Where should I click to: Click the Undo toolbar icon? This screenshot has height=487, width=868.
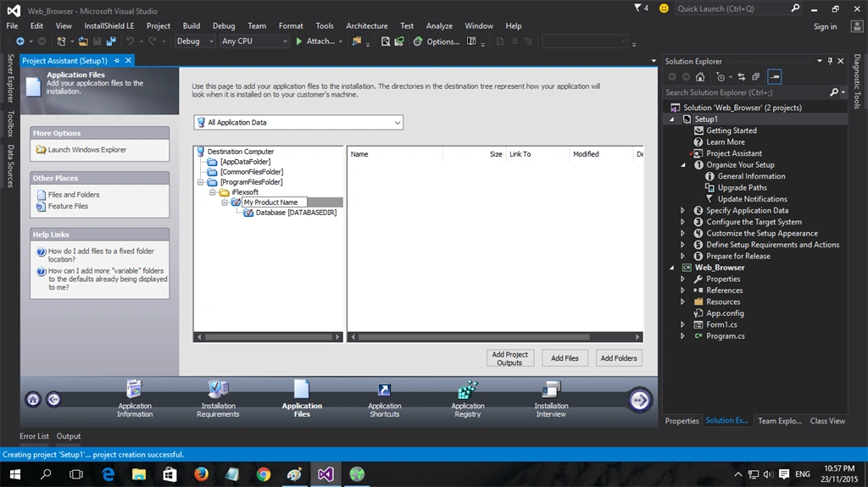pyautogui.click(x=130, y=41)
